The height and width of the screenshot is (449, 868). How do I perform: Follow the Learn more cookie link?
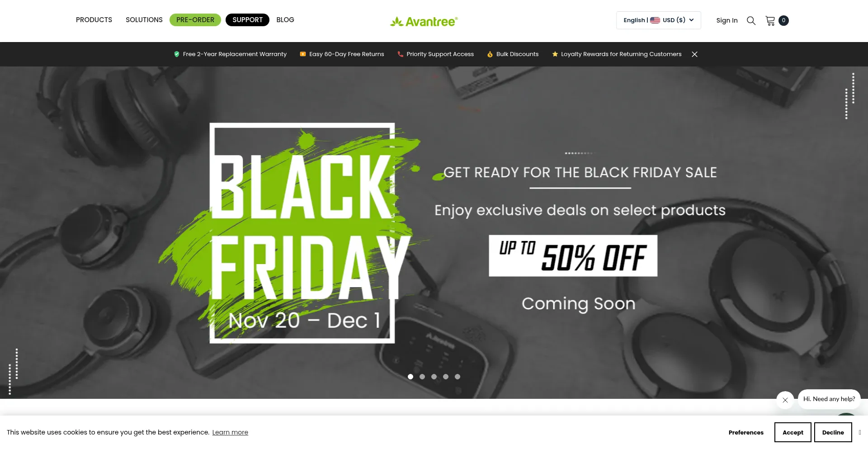[230, 432]
